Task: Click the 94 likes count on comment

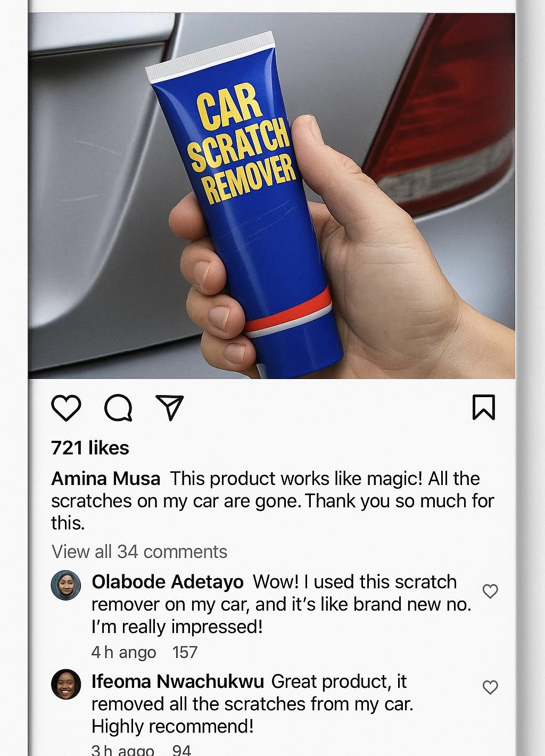Action: point(181,750)
